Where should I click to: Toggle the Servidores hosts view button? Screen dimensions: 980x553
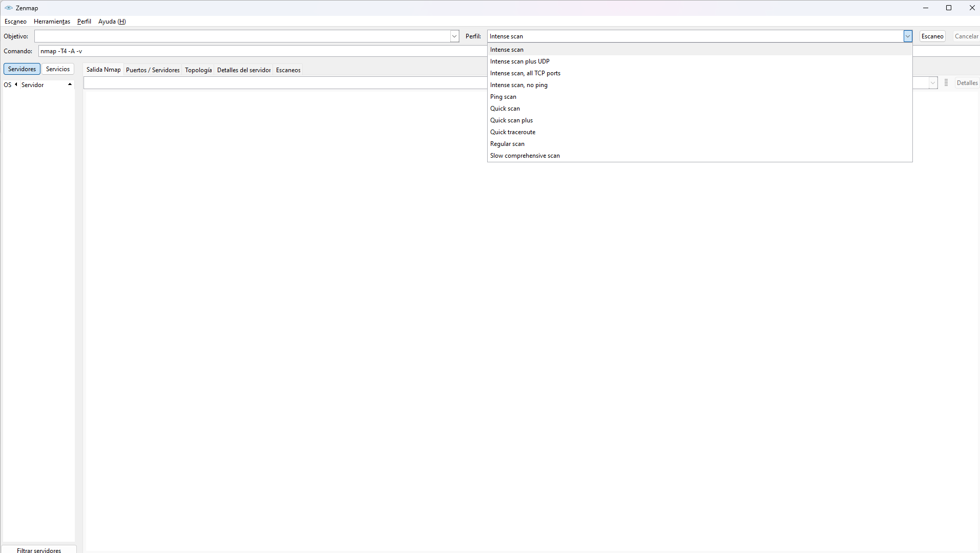22,69
